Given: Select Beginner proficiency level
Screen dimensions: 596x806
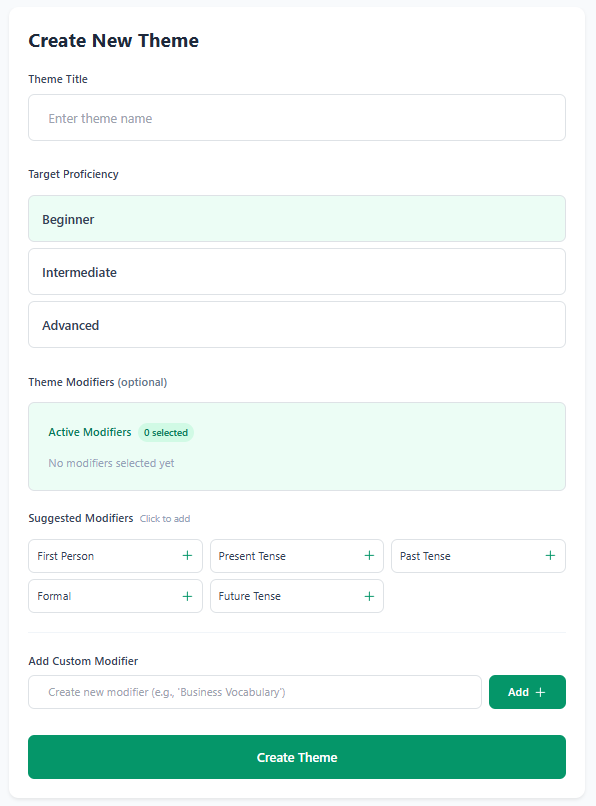Looking at the screenshot, I should [x=297, y=218].
